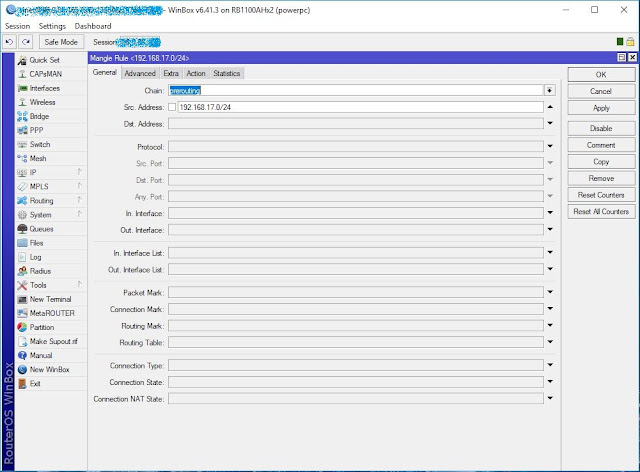Open MPLS submenu

(x=51, y=187)
